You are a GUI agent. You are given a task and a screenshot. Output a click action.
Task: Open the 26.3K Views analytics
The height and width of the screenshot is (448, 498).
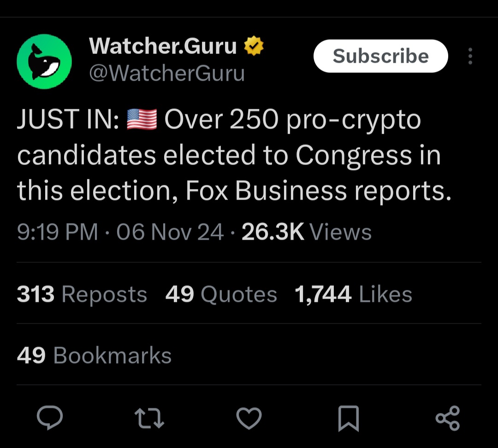click(x=307, y=232)
